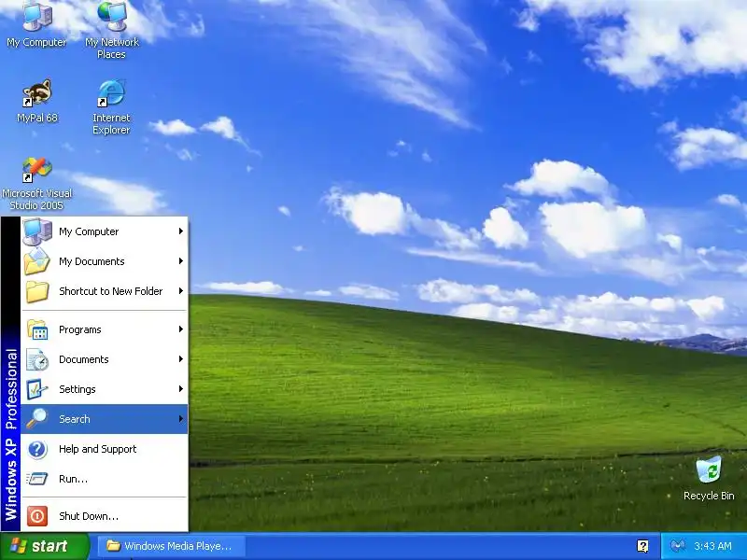Choose Settings from the Start menu

point(105,389)
